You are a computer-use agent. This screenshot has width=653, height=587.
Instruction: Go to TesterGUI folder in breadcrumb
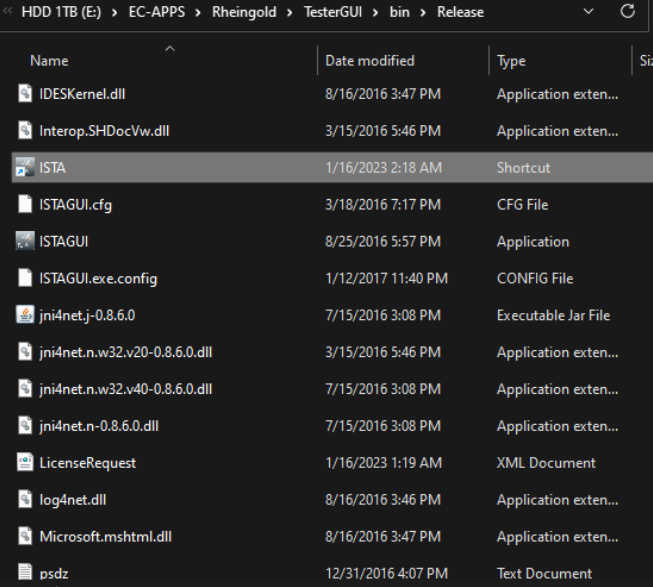[x=333, y=12]
